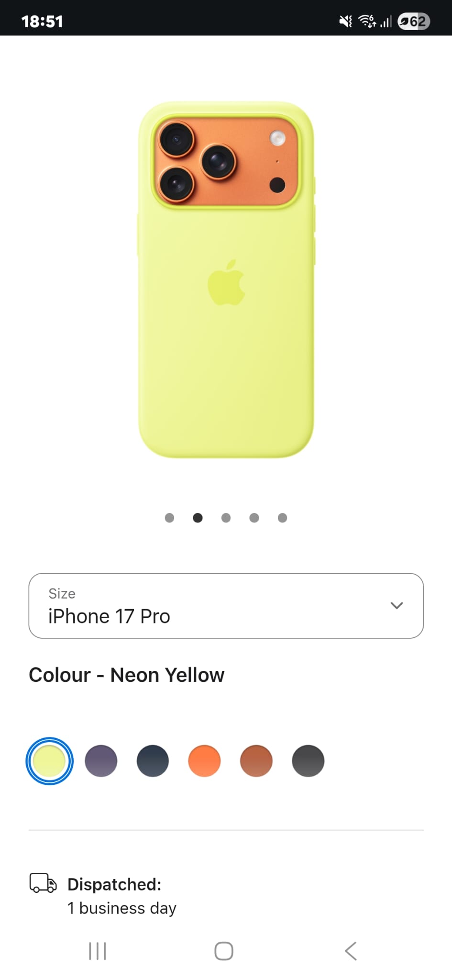This screenshot has height=980, width=452.
Task: Go to the fifth image carousel dot
Action: [x=282, y=518]
